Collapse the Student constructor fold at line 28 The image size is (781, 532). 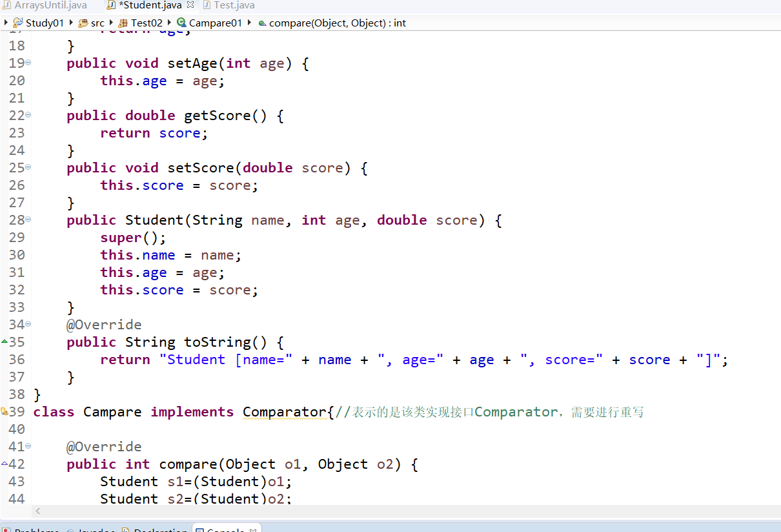pyautogui.click(x=28, y=220)
